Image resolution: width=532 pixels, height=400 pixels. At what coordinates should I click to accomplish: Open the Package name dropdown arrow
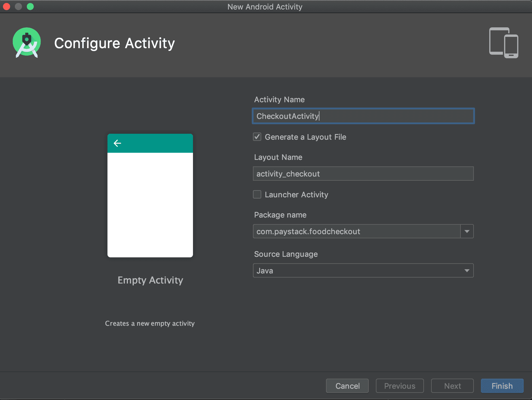click(467, 231)
